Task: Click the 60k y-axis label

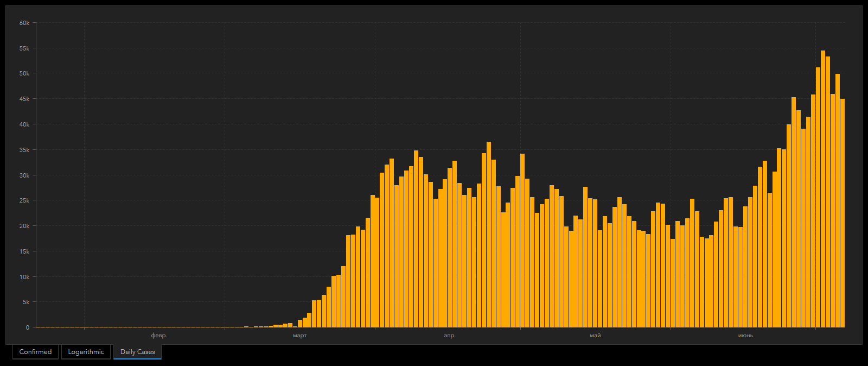Action: [x=24, y=23]
